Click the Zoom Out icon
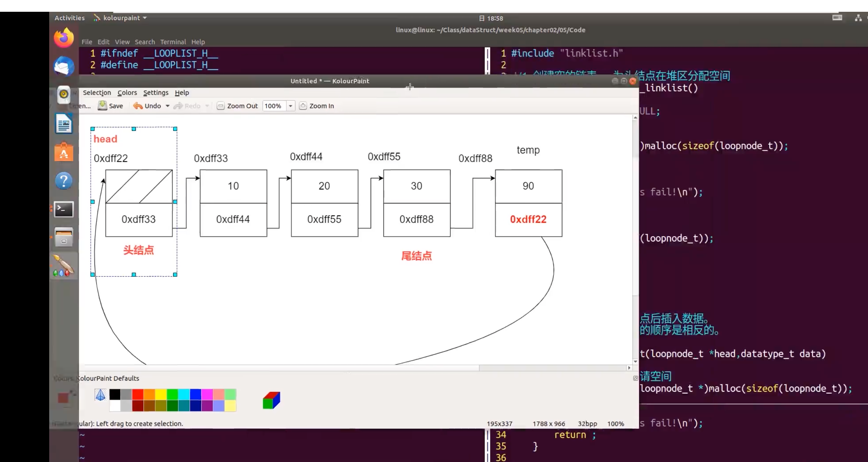868x462 pixels. pyautogui.click(x=221, y=106)
